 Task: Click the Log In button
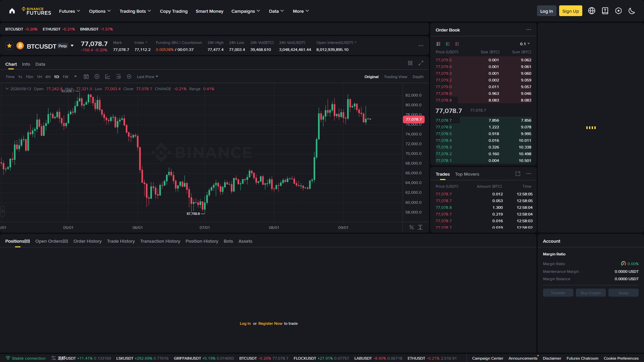tap(546, 11)
